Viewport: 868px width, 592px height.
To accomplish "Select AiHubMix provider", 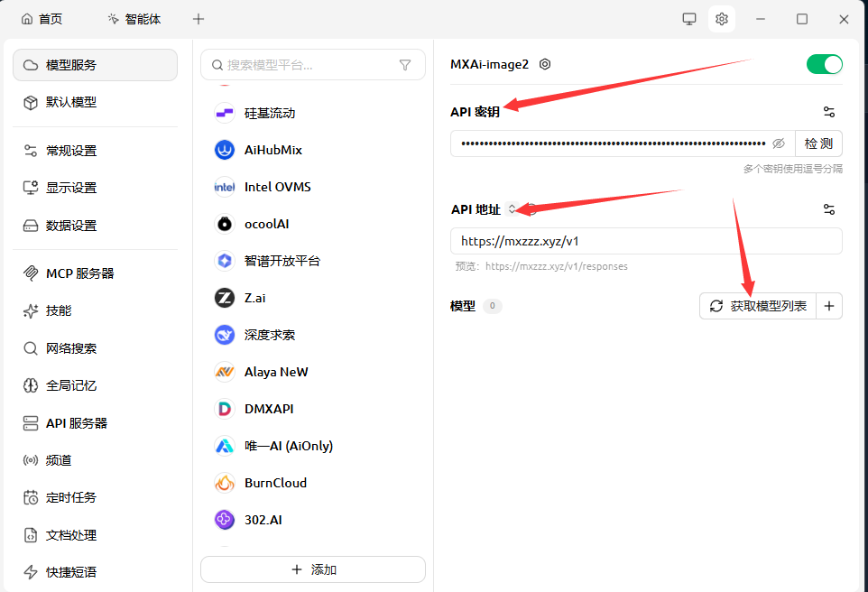I will click(x=313, y=150).
